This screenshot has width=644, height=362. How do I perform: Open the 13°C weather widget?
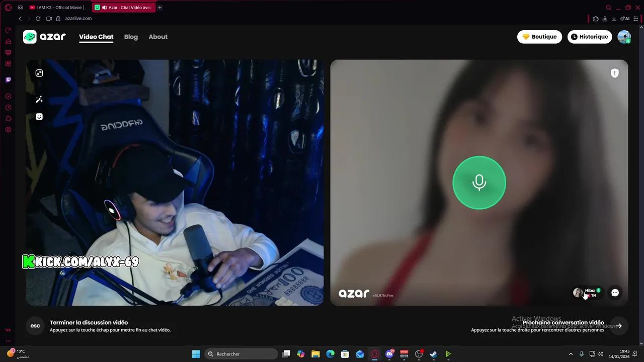[x=18, y=354]
